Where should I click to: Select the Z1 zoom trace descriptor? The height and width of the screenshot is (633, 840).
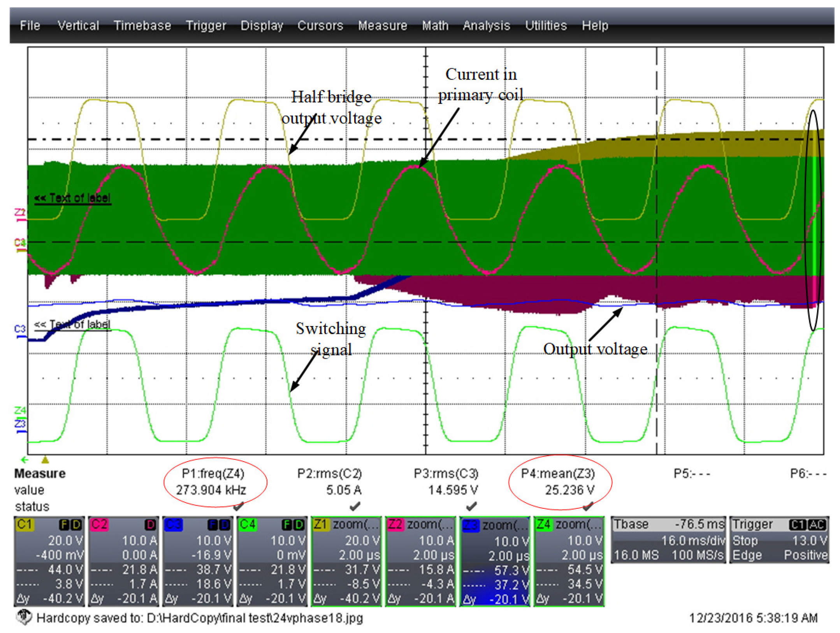(346, 561)
